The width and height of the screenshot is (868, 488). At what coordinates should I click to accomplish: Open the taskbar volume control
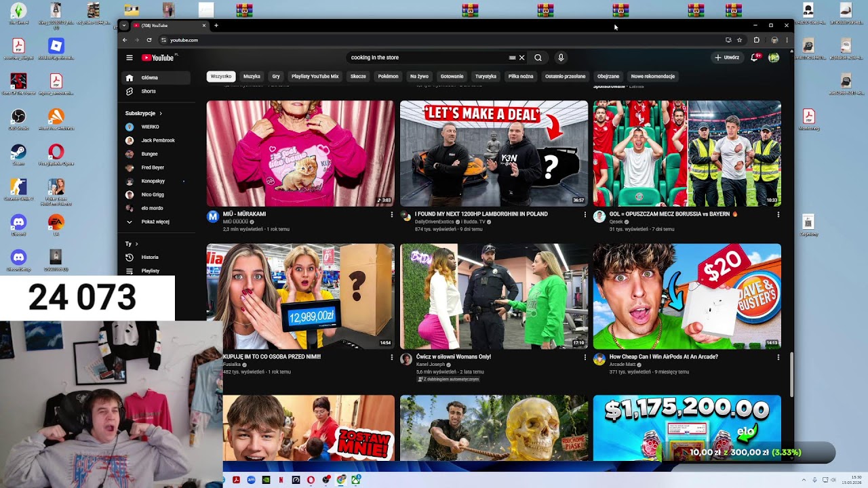834,480
